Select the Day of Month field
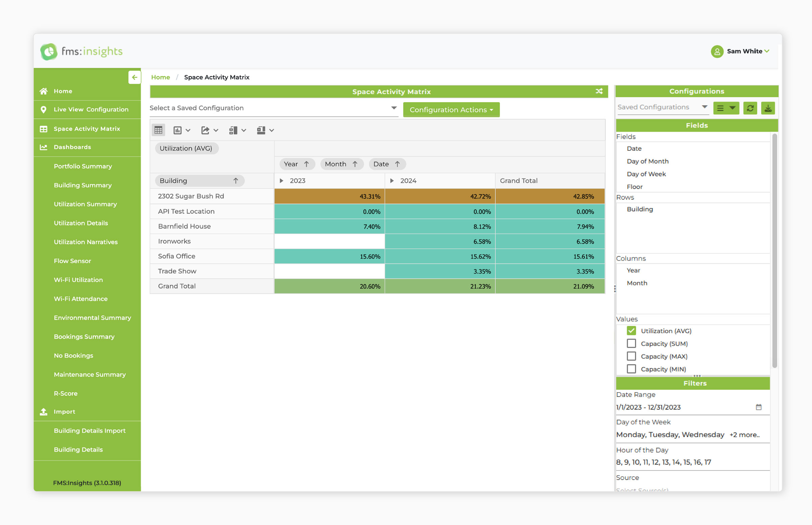This screenshot has width=812, height=525. point(648,161)
